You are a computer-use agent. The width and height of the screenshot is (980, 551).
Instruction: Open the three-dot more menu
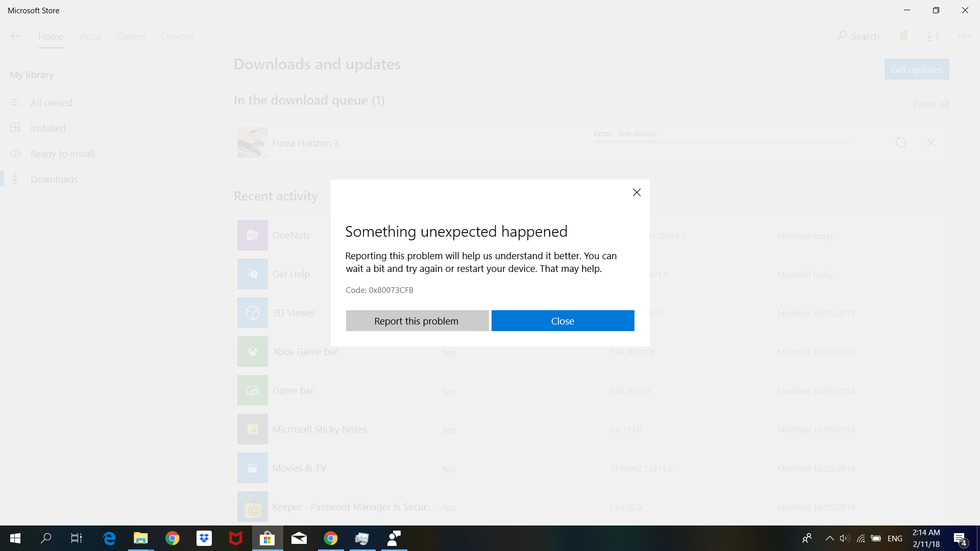pos(964,36)
